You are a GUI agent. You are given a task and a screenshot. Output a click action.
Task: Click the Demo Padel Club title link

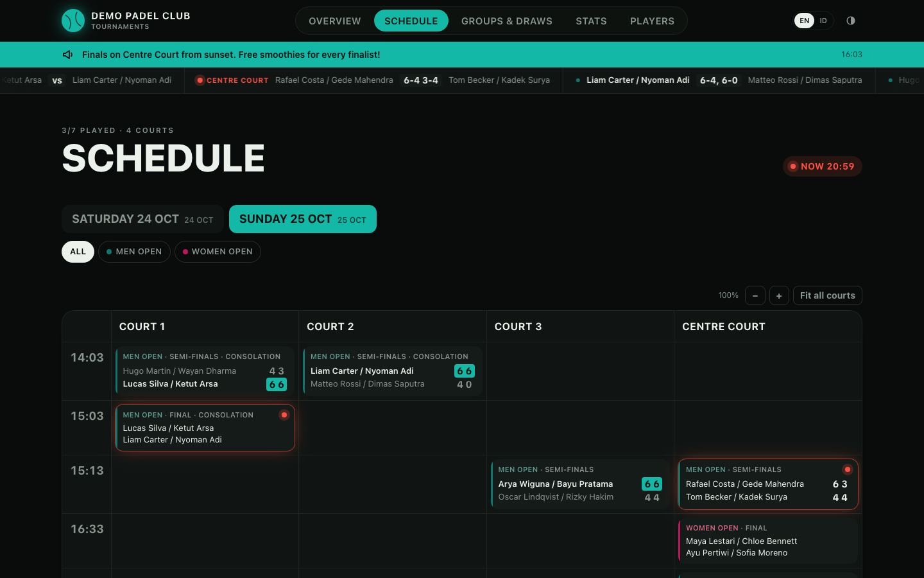click(x=141, y=16)
